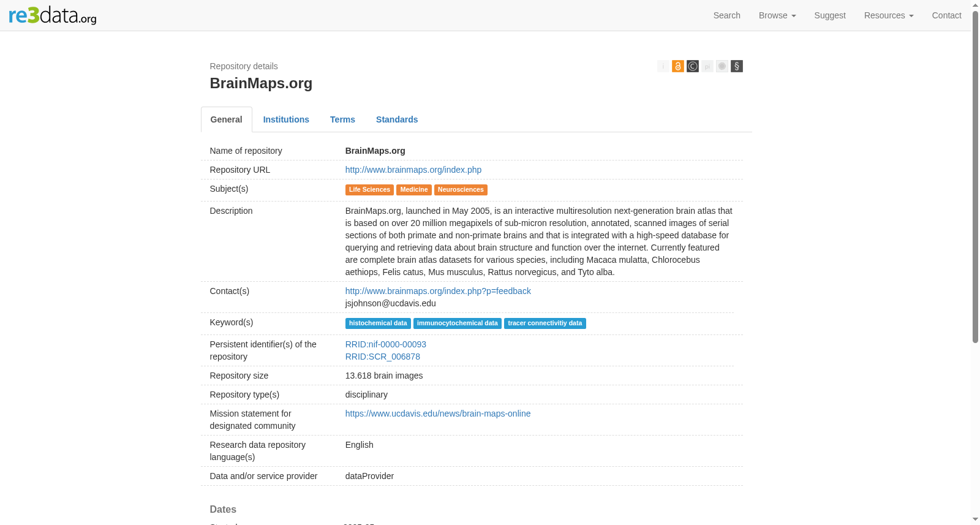Click the 'Mission statement for designated community' label
Image resolution: width=980 pixels, height=525 pixels.
point(252,420)
